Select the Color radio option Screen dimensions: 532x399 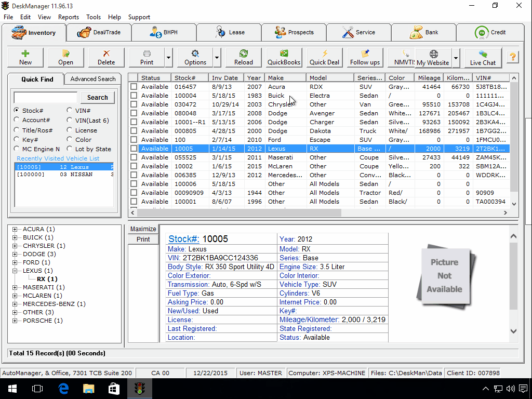pyautogui.click(x=69, y=139)
